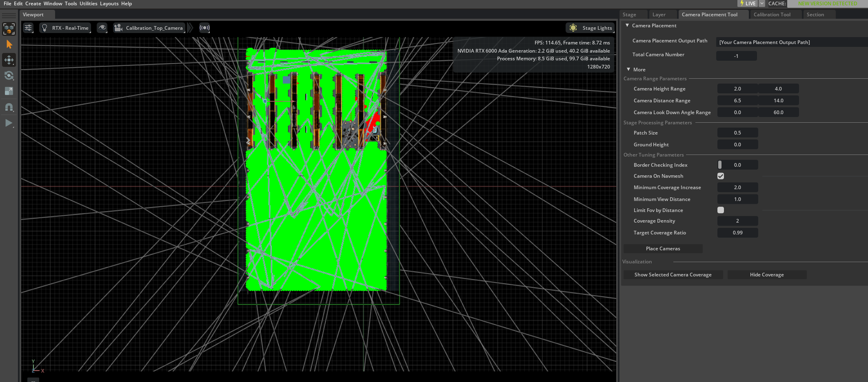Open the Calibration_Top_Camera dropdown

point(149,28)
